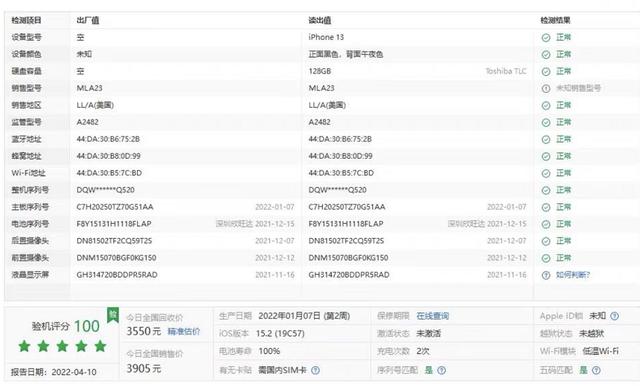Click the green check icon in 整机序列号 row
The width and height of the screenshot is (640, 386).
pos(546,191)
